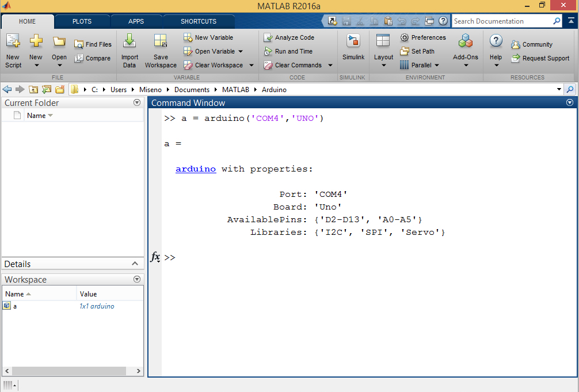Open the Clear Commands dropdown arrow

click(330, 65)
